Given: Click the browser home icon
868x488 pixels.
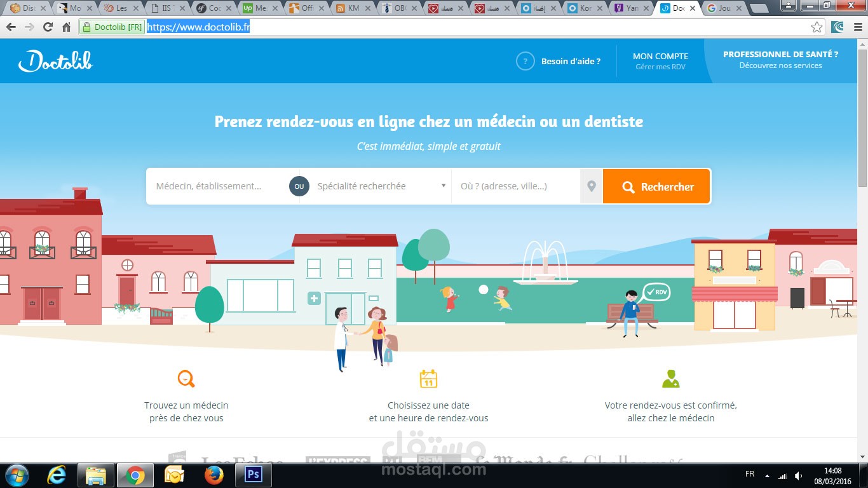Looking at the screenshot, I should pos(66,27).
